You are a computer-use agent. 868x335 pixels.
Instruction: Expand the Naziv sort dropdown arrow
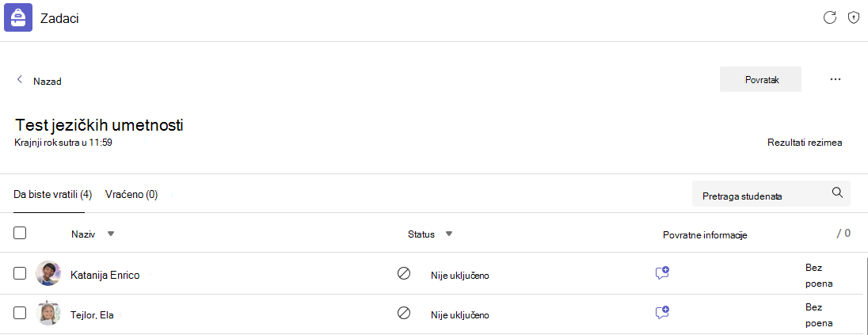click(111, 234)
